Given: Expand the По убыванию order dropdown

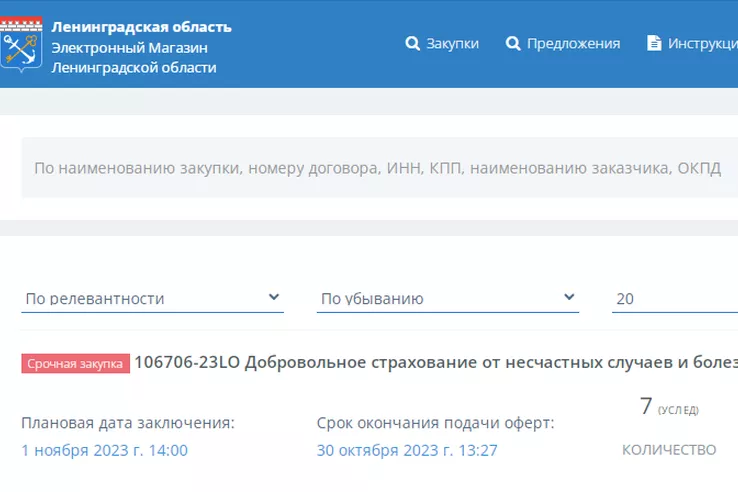Looking at the screenshot, I should coord(448,298).
